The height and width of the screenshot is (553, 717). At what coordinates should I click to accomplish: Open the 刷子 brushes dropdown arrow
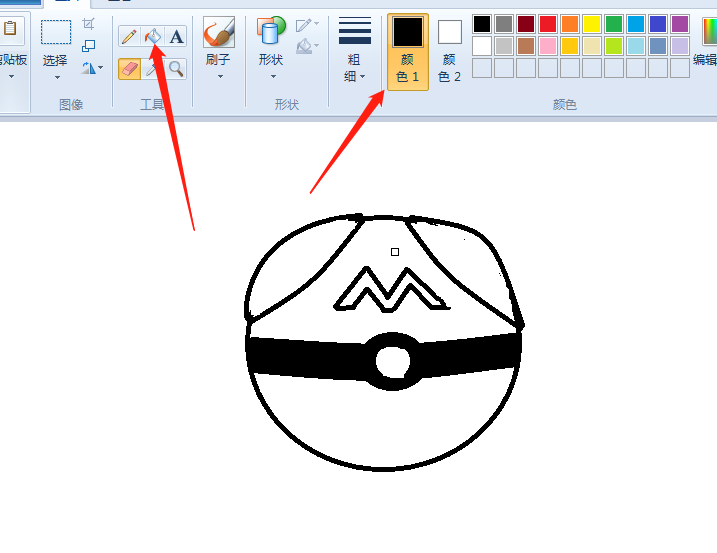[x=220, y=76]
